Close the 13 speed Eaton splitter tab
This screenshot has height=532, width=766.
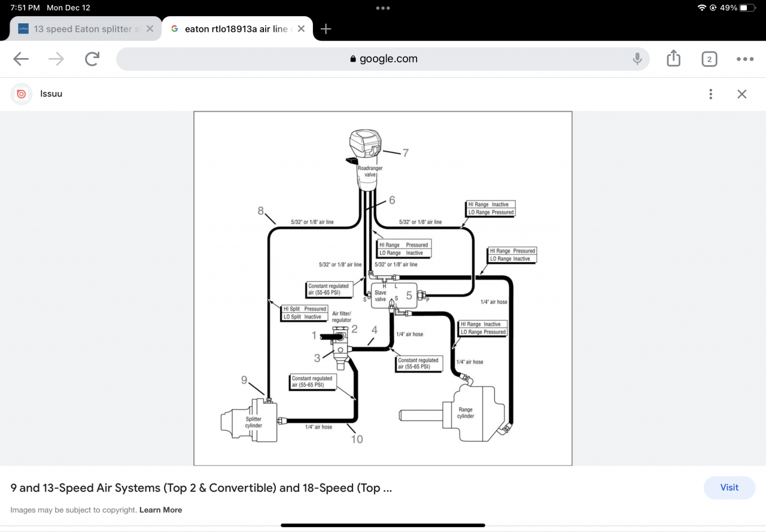pyautogui.click(x=150, y=29)
